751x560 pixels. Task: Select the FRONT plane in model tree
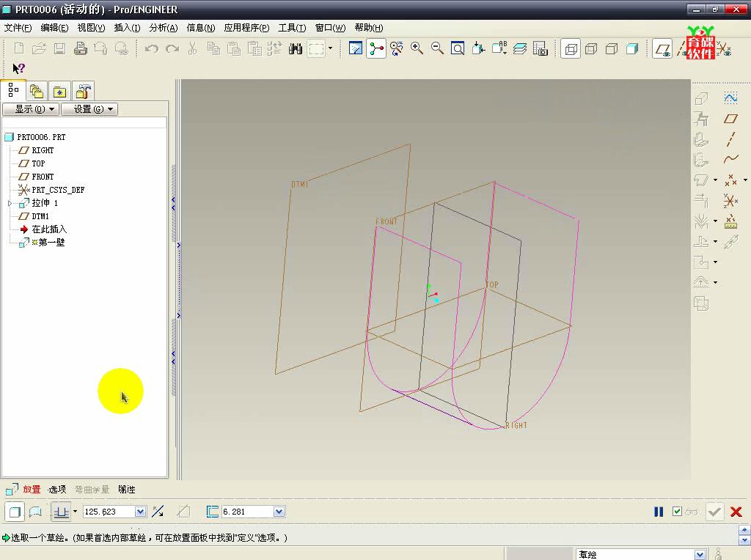(x=42, y=177)
